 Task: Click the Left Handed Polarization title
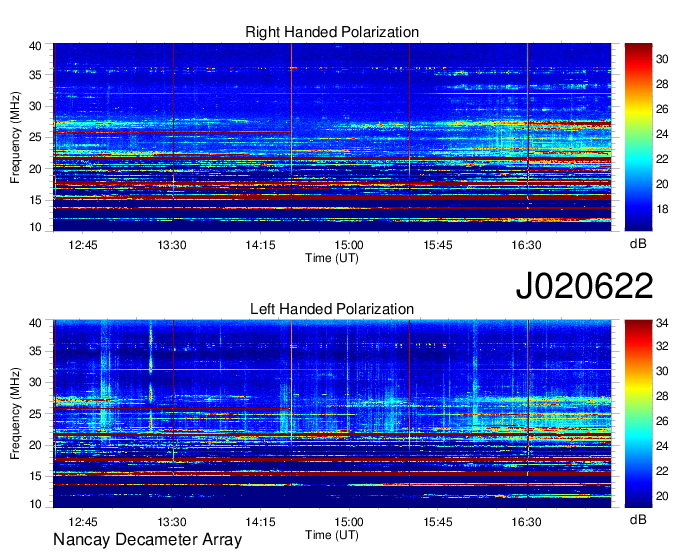click(x=332, y=309)
